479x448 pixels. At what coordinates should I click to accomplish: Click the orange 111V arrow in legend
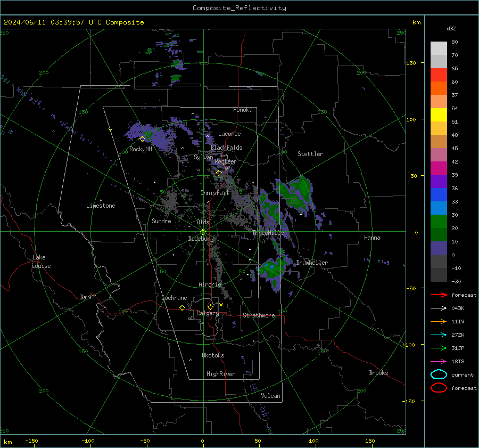[x=439, y=321]
